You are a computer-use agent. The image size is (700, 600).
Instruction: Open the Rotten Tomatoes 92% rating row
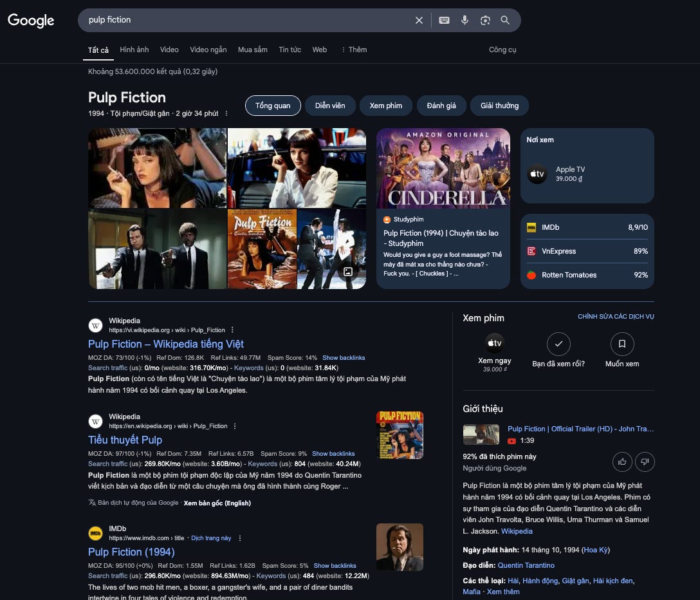click(587, 275)
